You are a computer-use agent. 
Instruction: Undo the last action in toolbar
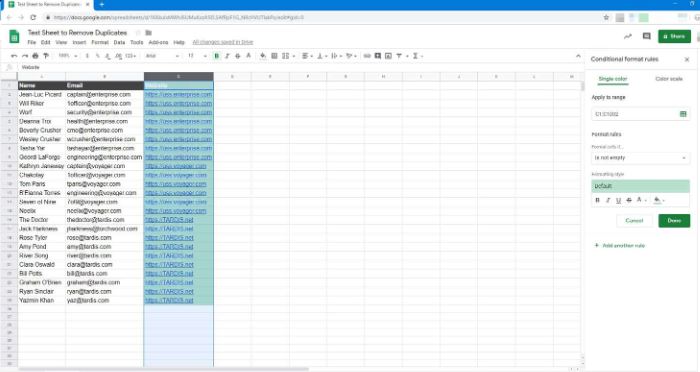pyautogui.click(x=14, y=56)
